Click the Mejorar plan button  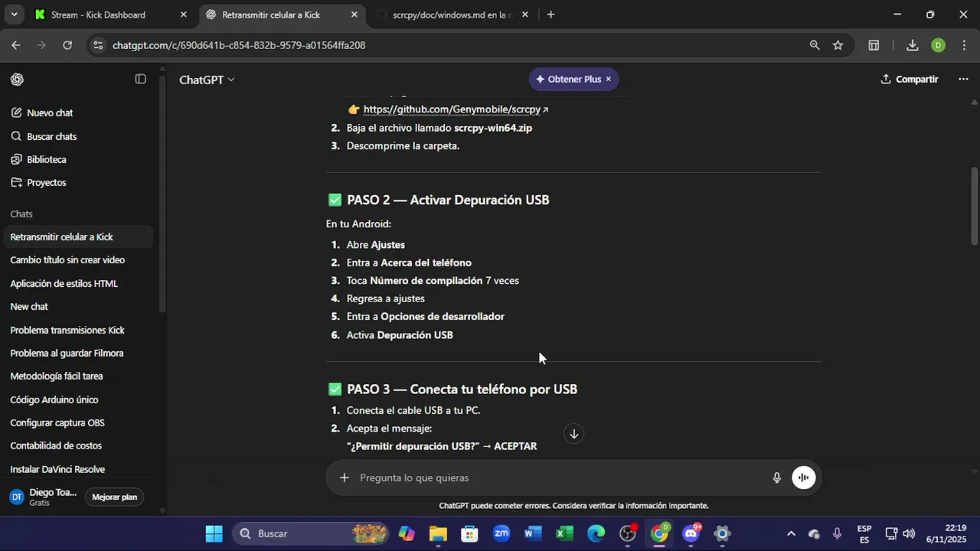point(114,497)
